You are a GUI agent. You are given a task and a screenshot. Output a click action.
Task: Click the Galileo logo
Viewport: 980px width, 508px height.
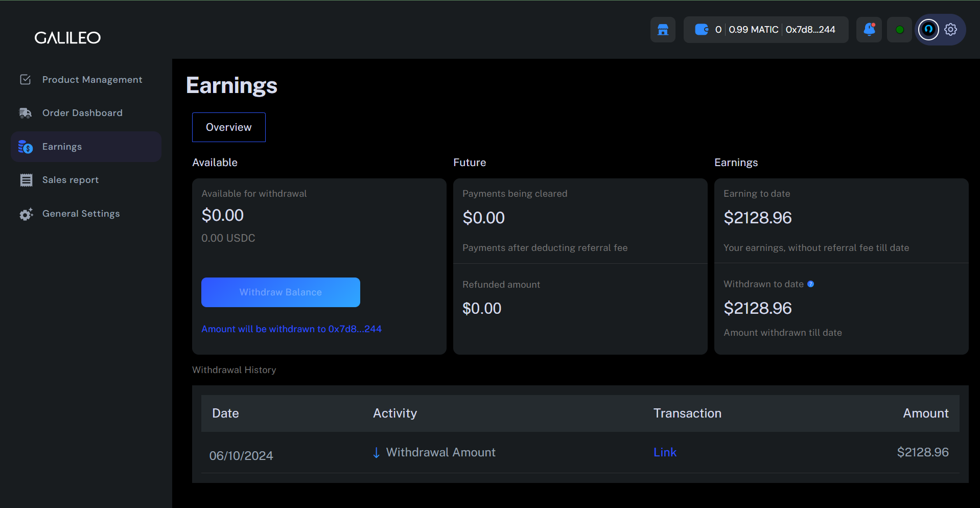point(67,38)
